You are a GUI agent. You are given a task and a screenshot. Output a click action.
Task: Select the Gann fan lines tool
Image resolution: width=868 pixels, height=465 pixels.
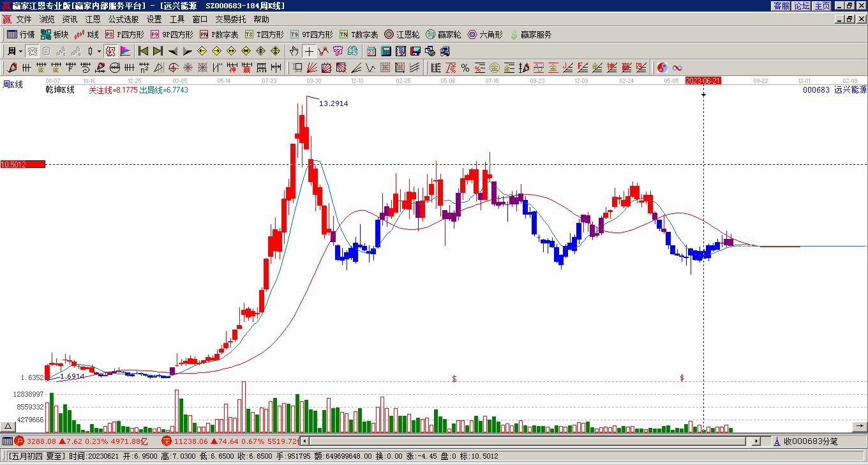[312, 68]
